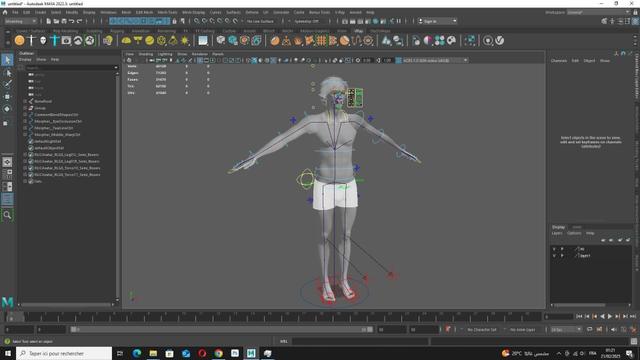The height and width of the screenshot is (360, 640).
Task: Toggle the auto keyframe red key button
Action: [x=448, y=329]
